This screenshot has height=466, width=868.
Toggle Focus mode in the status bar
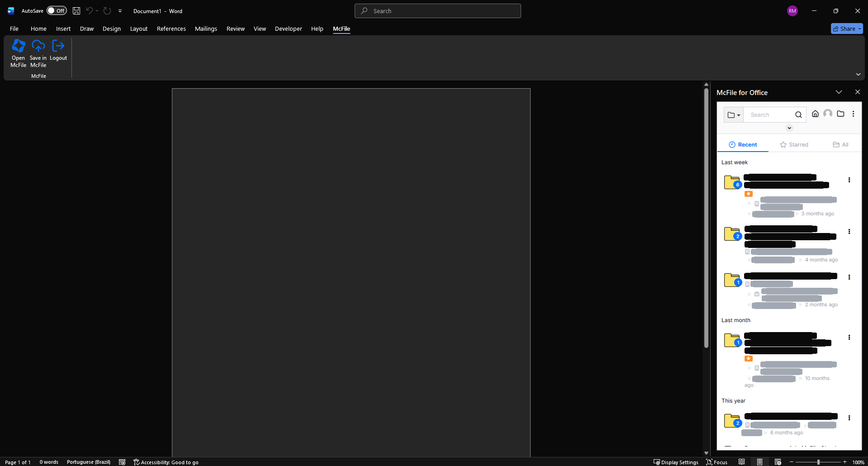tap(717, 462)
